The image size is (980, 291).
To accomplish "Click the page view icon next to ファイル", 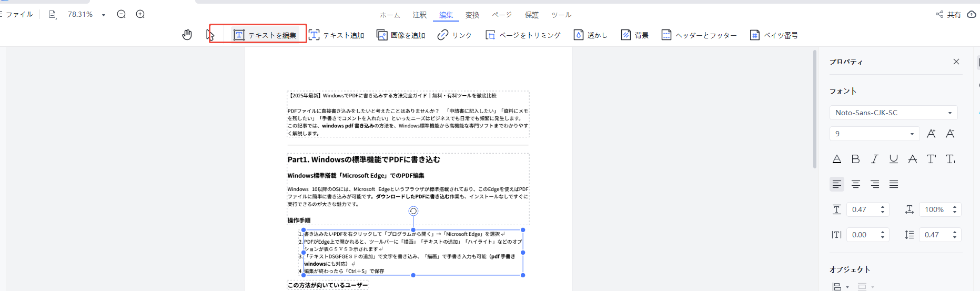I will [52, 15].
